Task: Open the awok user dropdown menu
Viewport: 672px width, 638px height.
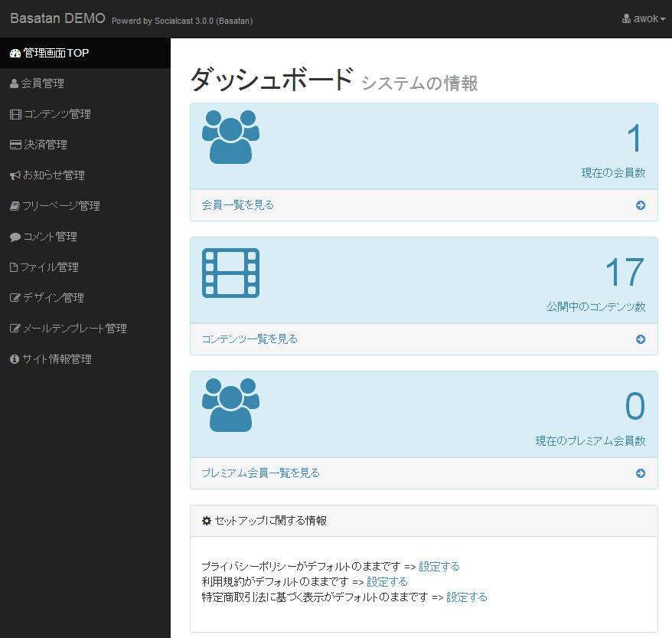Action: [x=644, y=18]
